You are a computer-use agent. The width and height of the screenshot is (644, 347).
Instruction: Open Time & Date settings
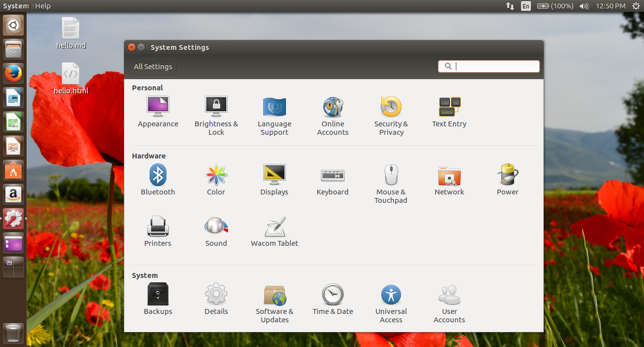333,299
